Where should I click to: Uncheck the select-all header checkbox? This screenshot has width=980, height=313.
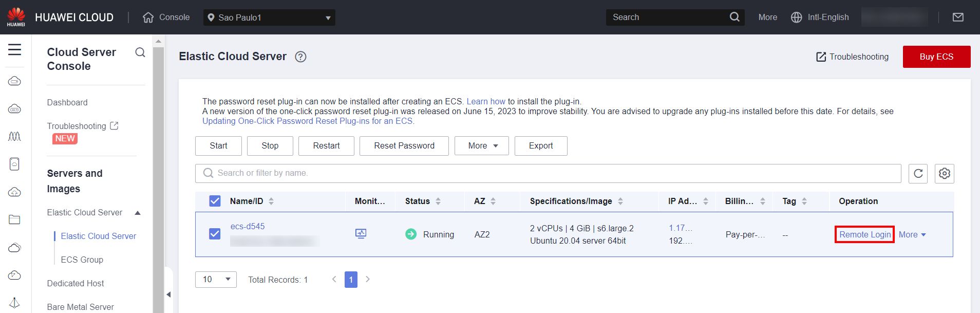215,201
